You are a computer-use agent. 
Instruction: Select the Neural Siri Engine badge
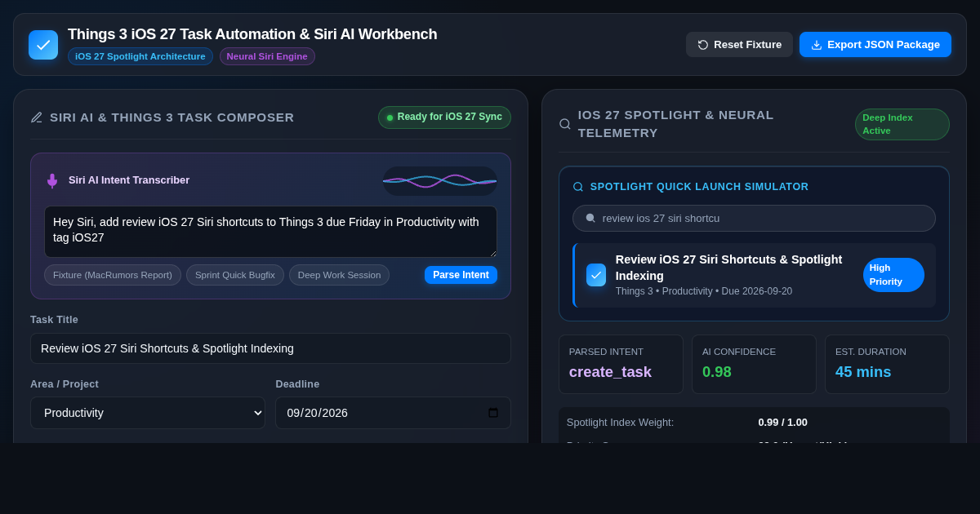[x=267, y=56]
